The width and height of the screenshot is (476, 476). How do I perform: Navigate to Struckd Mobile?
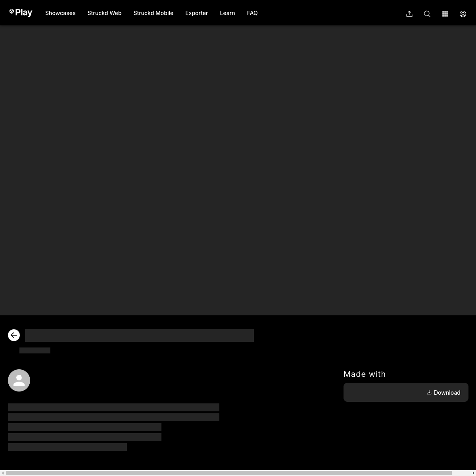[153, 13]
